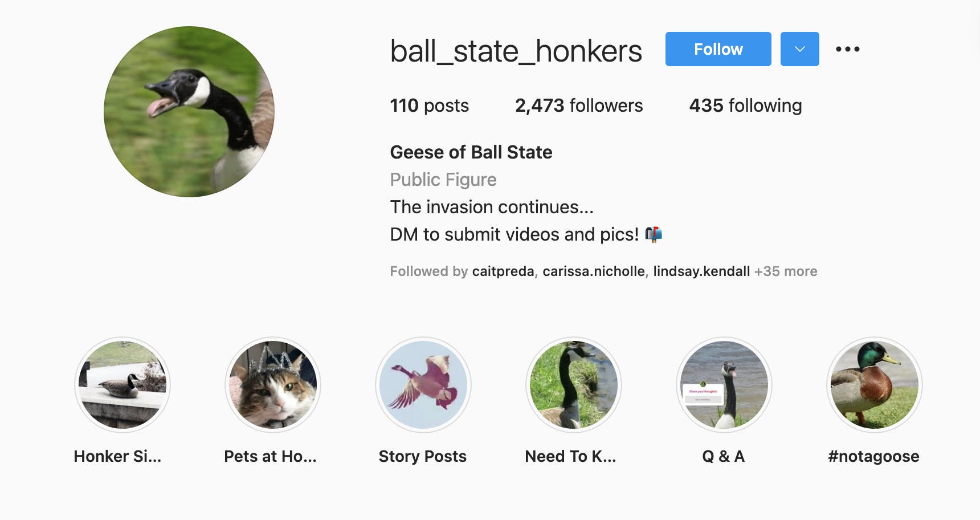Click the 110 posts count
The width and height of the screenshot is (980, 520).
point(429,105)
